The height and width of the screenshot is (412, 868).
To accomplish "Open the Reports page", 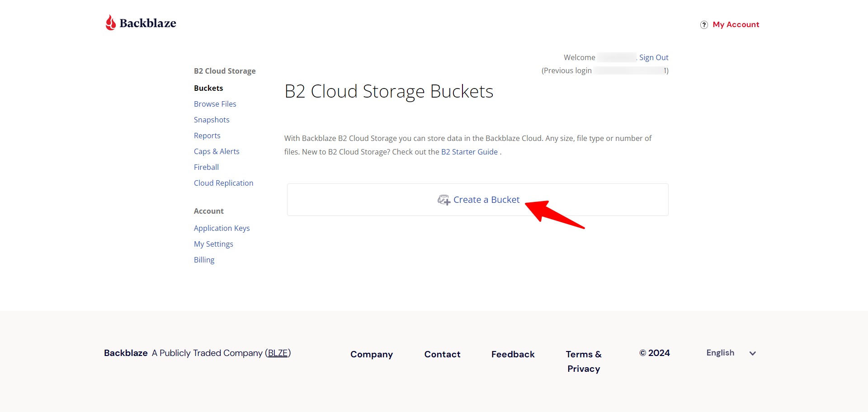I will (x=207, y=136).
